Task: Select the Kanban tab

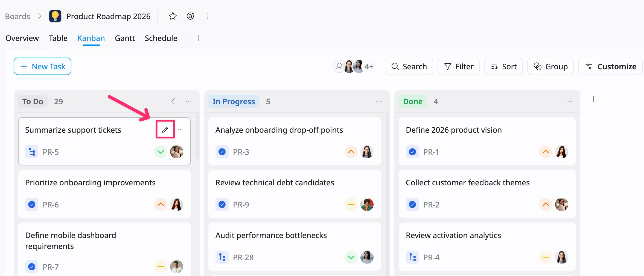Action: tap(91, 38)
